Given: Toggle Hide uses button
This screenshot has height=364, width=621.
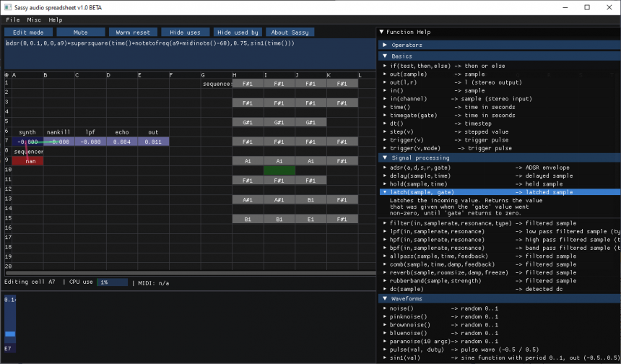Looking at the screenshot, I should [185, 32].
